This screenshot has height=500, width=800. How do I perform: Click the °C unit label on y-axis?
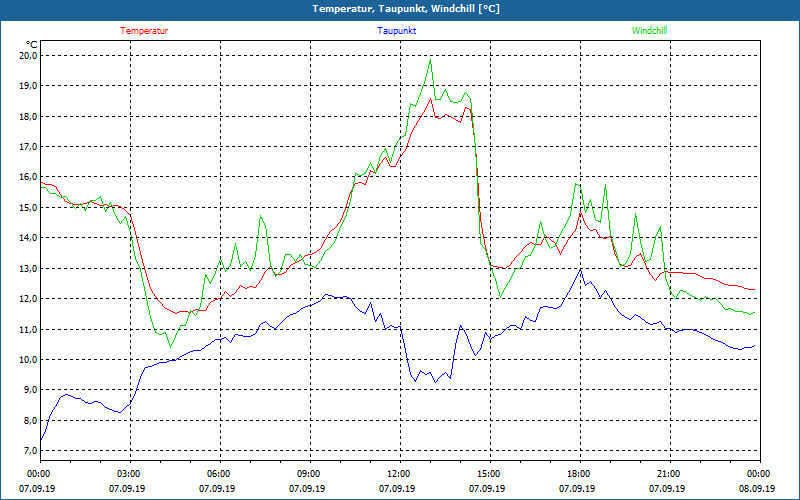(x=32, y=44)
